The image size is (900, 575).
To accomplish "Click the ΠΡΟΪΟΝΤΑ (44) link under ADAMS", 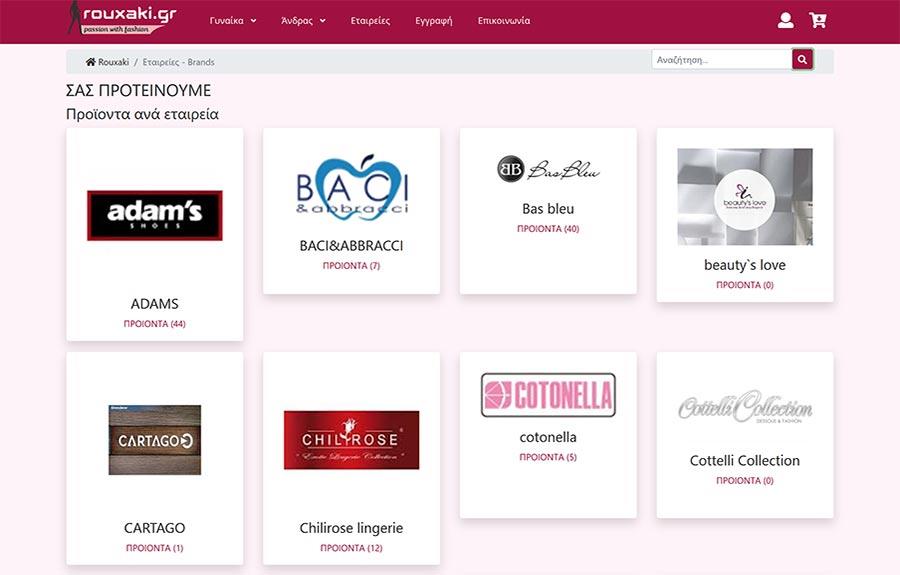I will (x=154, y=324).
